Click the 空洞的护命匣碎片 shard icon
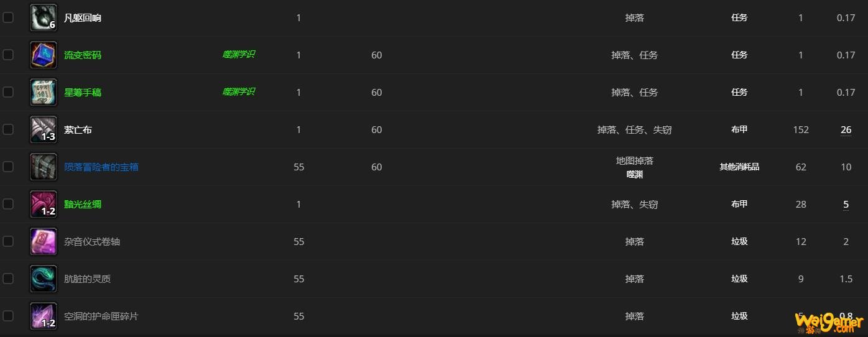The height and width of the screenshot is (337, 868). click(44, 316)
